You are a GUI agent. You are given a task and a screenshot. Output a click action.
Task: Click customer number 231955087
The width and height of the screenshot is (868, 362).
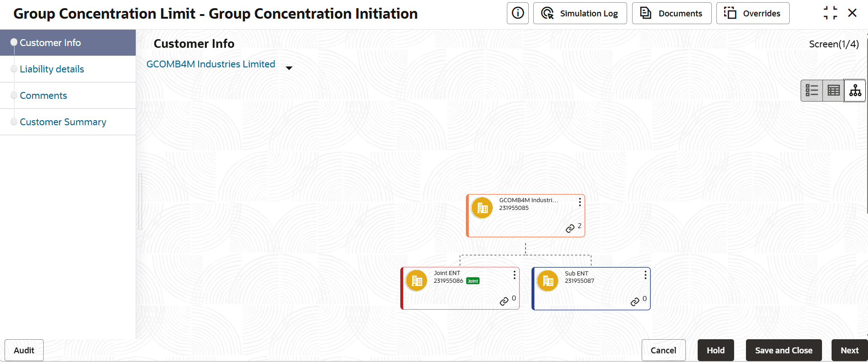click(580, 281)
